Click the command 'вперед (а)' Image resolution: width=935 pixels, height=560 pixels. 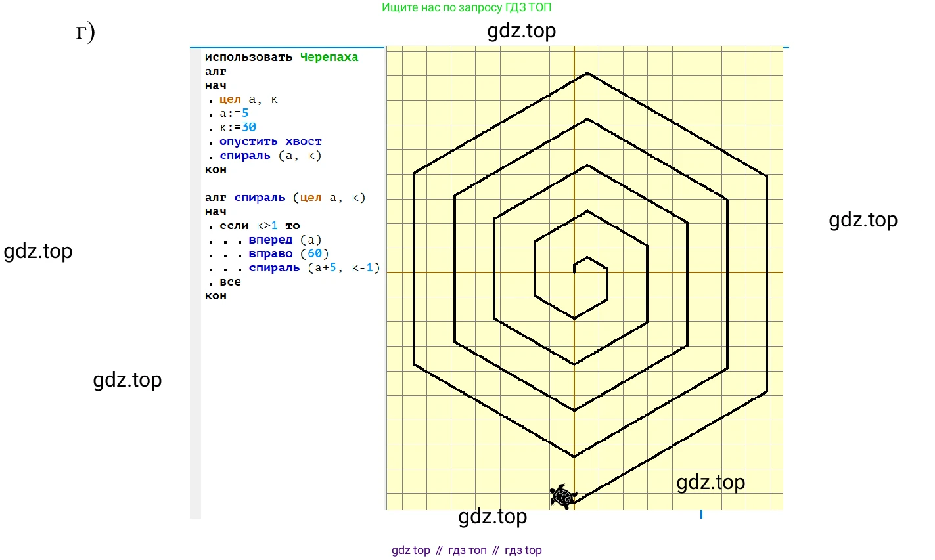pos(285,240)
